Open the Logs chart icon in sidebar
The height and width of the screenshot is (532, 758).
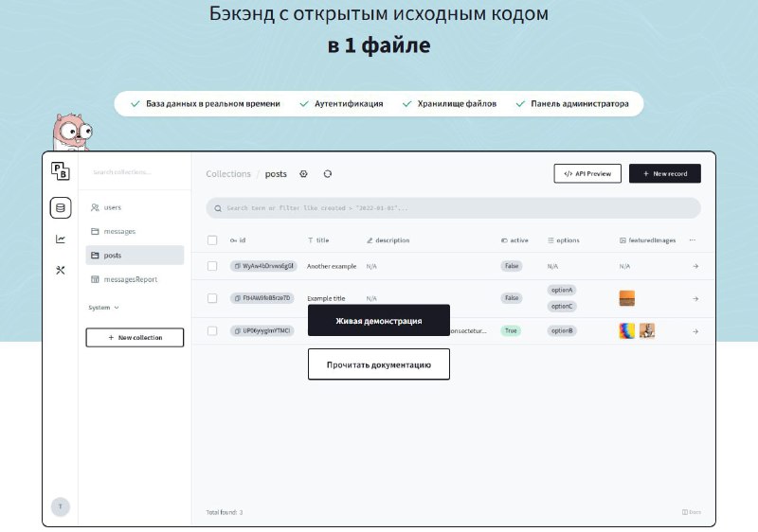pyautogui.click(x=61, y=239)
